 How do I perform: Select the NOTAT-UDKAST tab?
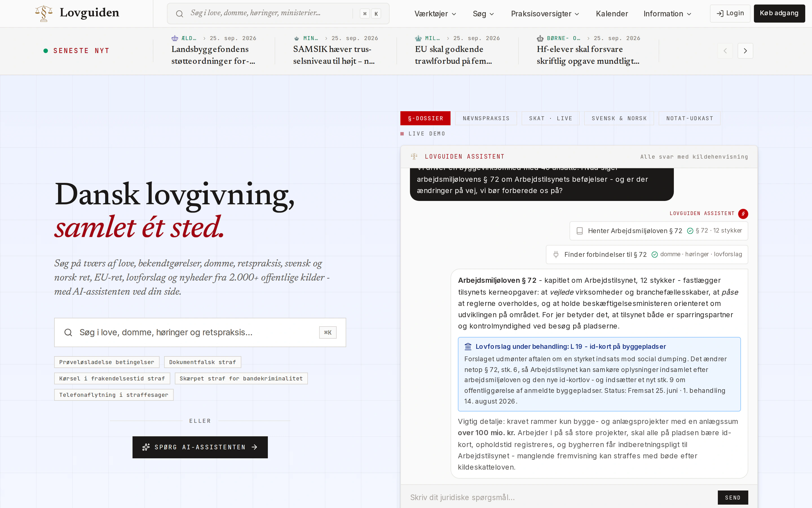(690, 118)
